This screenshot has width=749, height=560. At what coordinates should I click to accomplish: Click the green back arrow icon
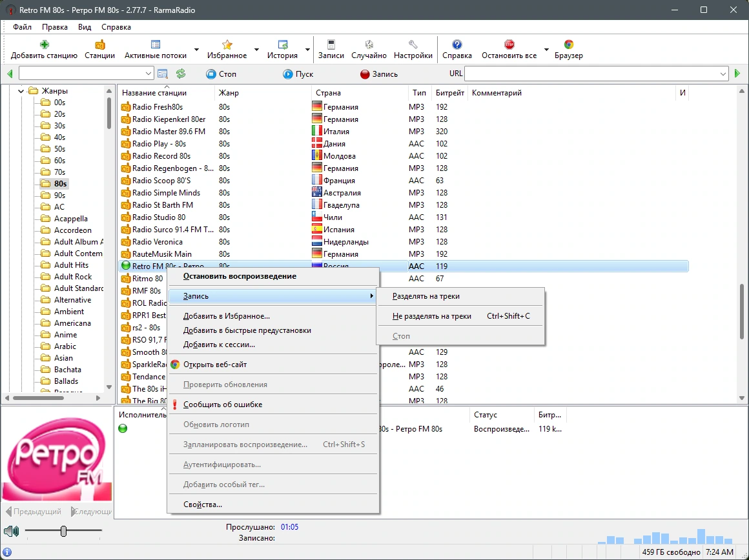[10, 74]
